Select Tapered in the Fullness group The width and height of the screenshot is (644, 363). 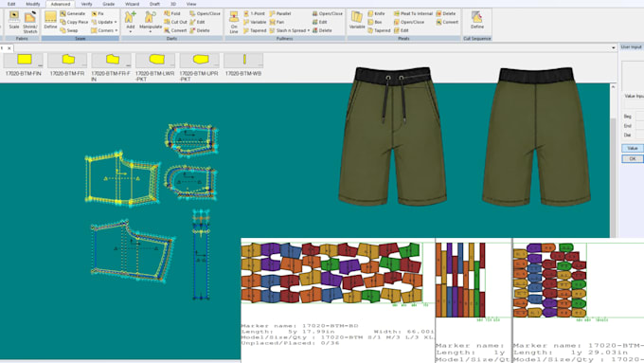click(255, 30)
